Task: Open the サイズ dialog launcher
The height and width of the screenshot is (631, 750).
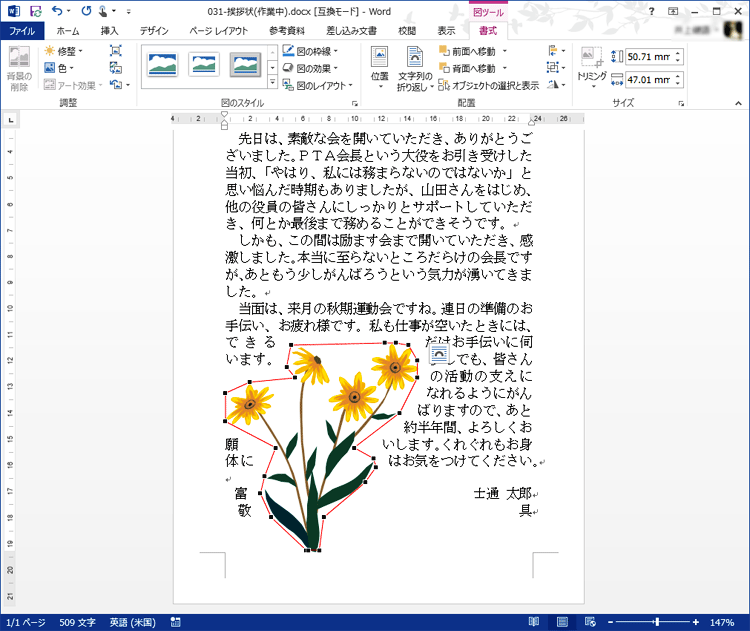Action: click(681, 103)
